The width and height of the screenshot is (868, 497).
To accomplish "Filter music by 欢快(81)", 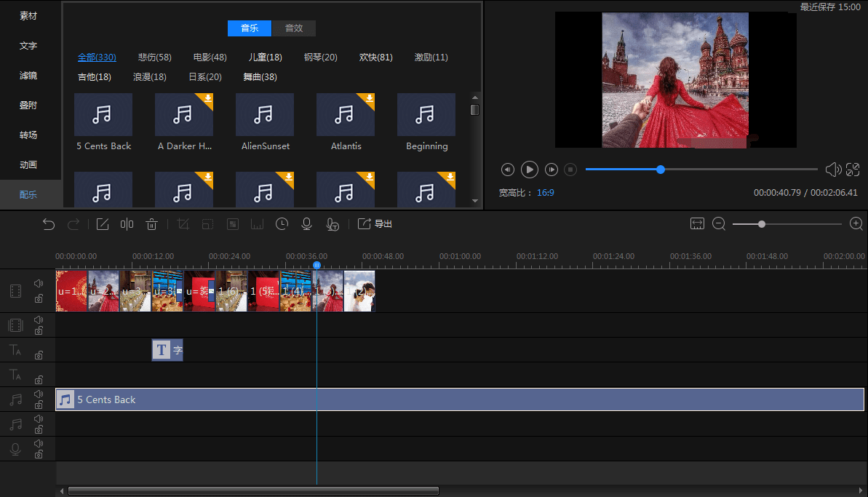I will click(x=376, y=57).
